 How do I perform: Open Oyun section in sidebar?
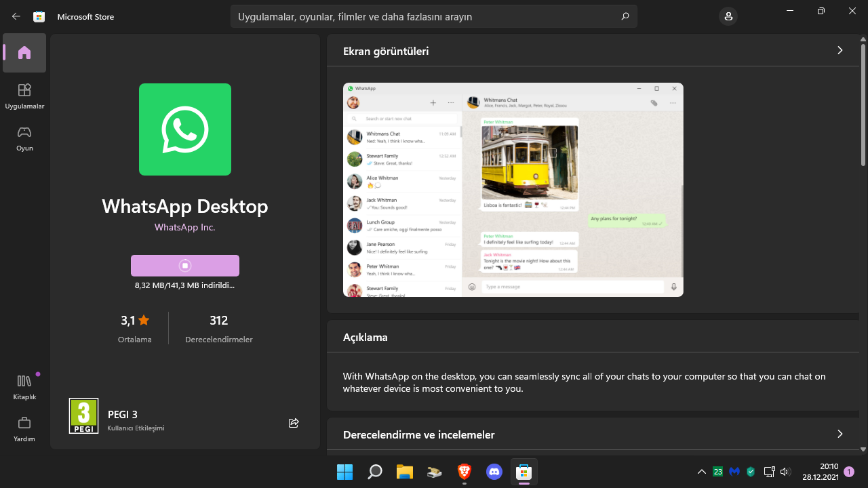point(24,138)
